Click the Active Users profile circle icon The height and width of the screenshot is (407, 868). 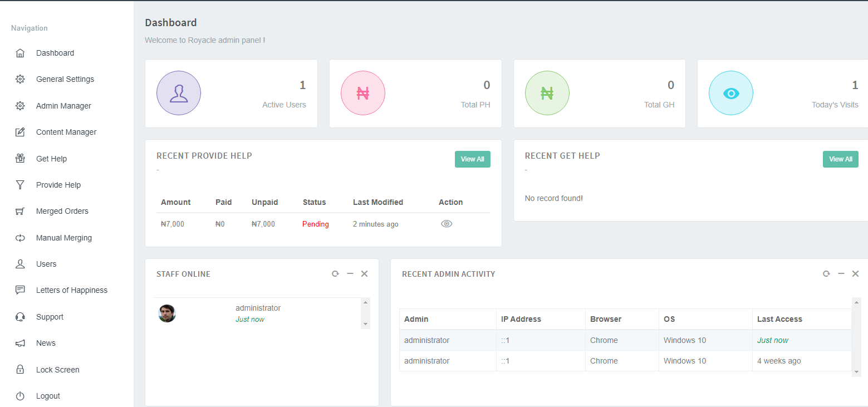point(178,93)
